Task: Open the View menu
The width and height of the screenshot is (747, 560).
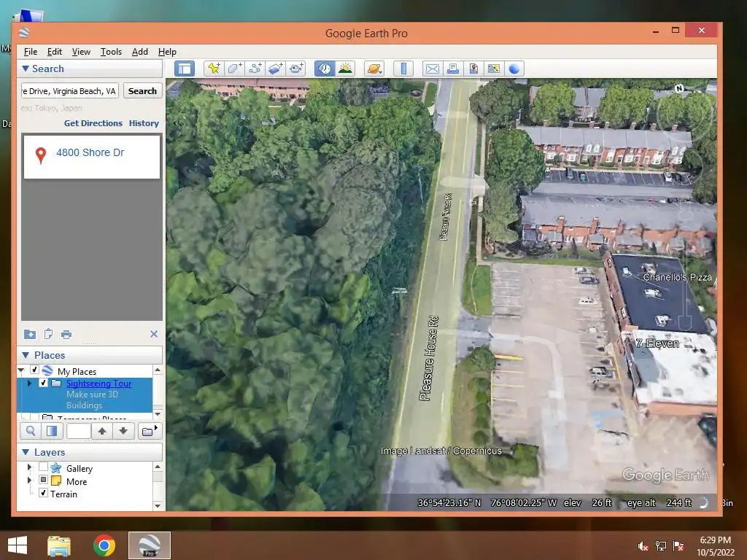Action: pos(81,52)
